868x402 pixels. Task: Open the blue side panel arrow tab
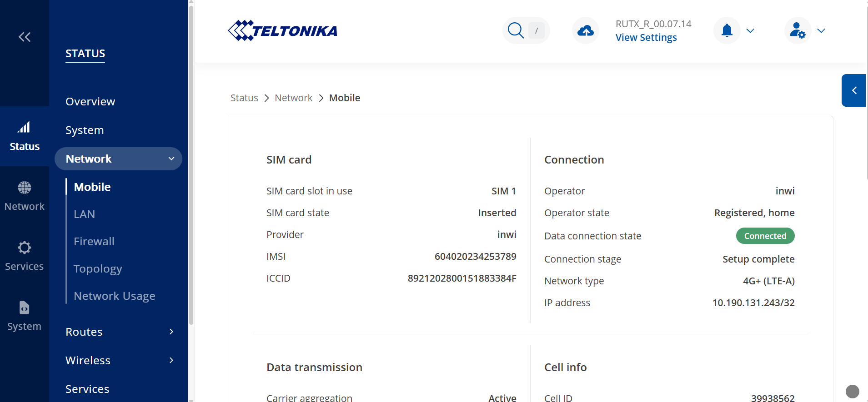click(853, 90)
